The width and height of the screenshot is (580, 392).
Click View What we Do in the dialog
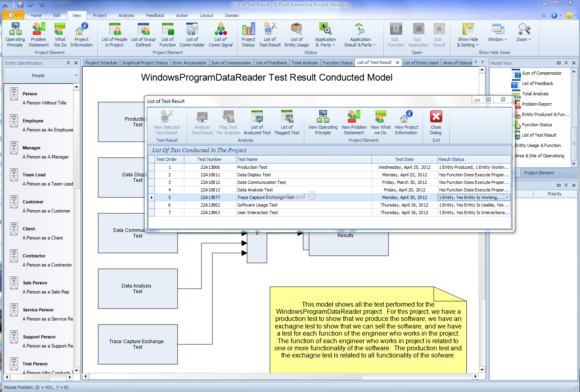[380, 123]
